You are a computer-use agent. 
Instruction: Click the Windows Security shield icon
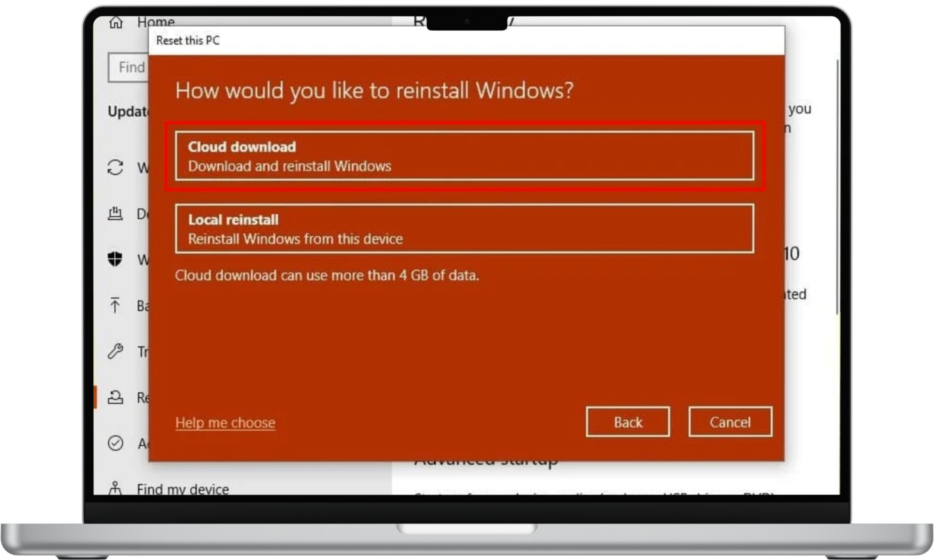pos(115,260)
